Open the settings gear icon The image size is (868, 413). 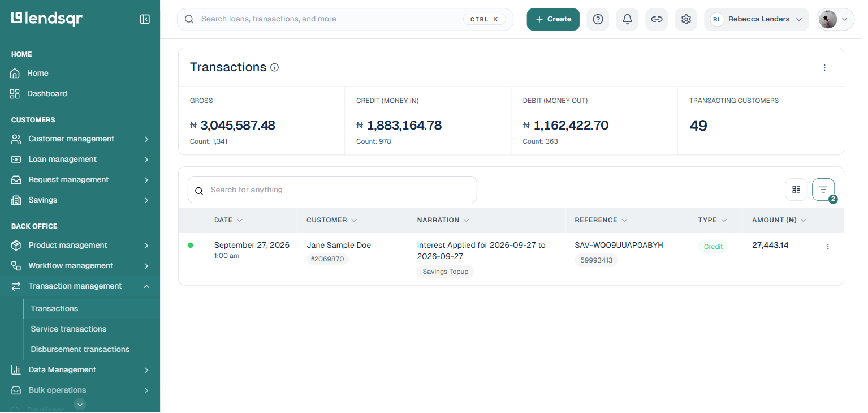click(x=686, y=19)
